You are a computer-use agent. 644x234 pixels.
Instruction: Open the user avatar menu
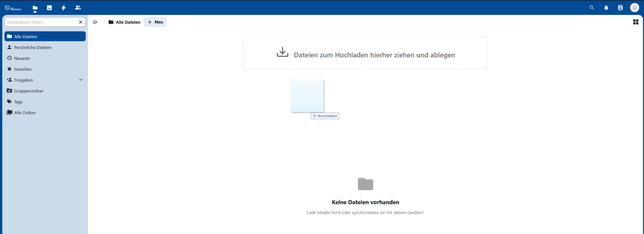(x=634, y=8)
